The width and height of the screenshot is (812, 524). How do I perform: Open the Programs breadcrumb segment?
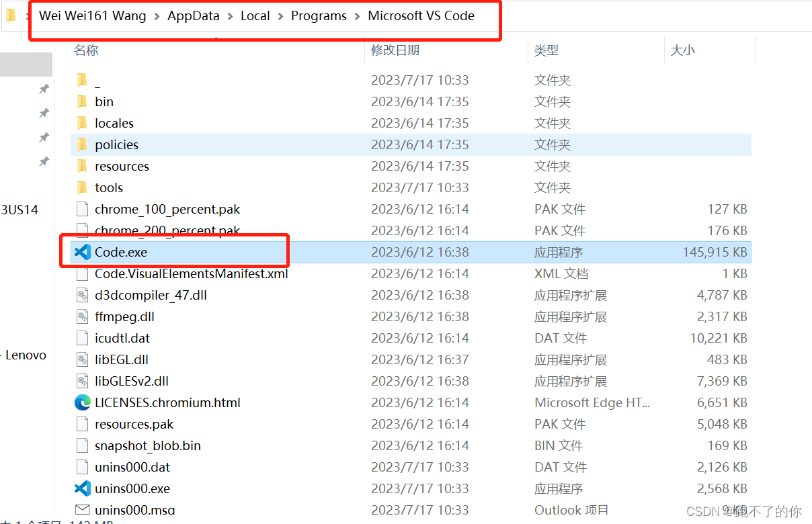[319, 16]
